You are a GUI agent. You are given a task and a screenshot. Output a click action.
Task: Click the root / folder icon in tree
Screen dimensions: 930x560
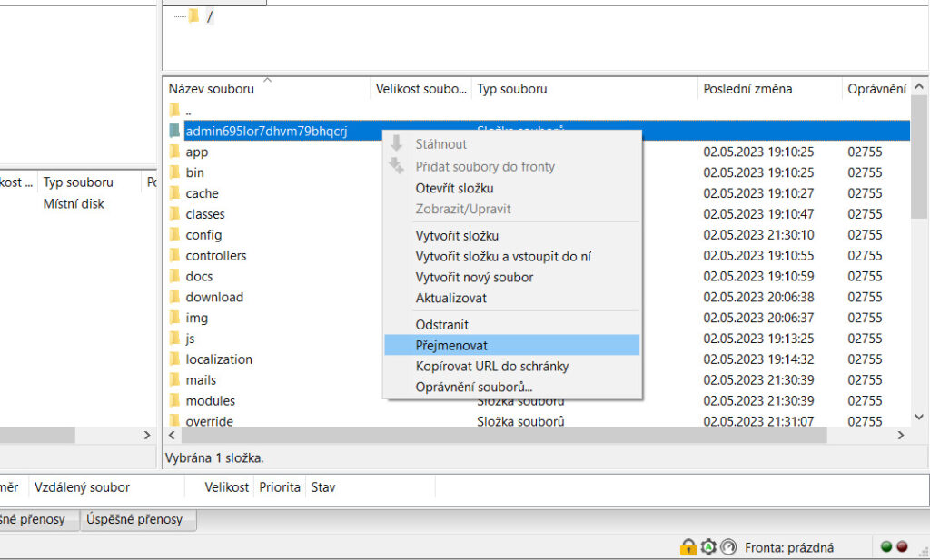pos(194,16)
